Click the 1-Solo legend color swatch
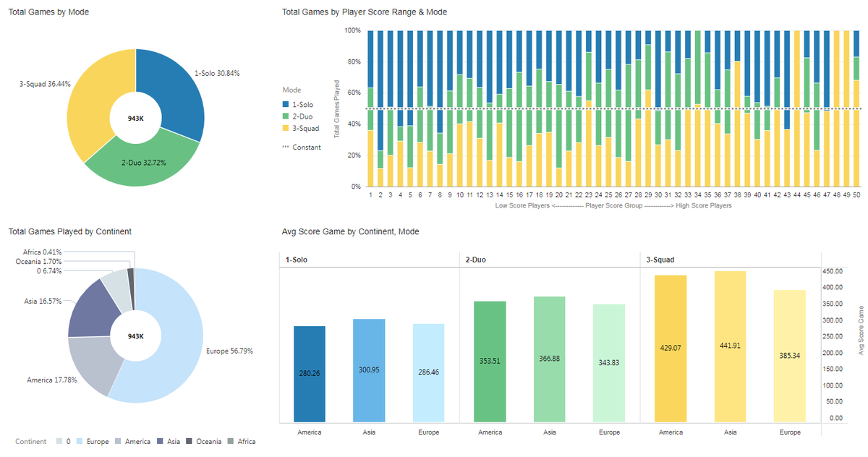 coord(286,105)
